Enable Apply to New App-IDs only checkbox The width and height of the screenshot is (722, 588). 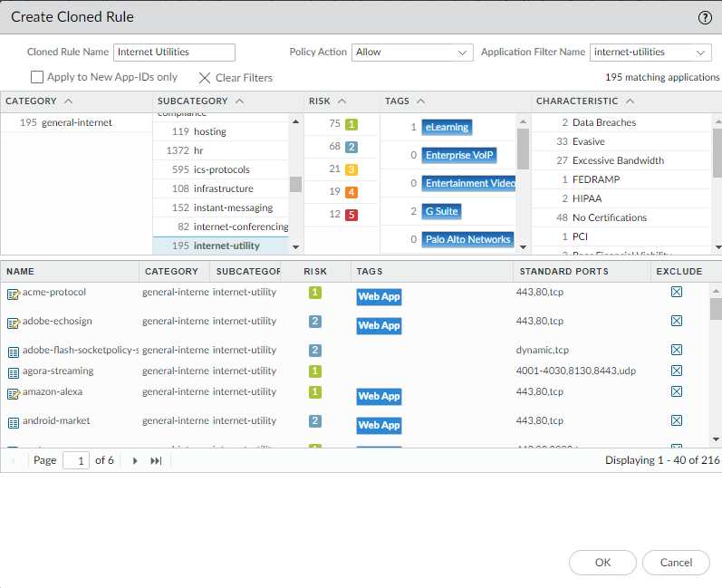(x=37, y=78)
